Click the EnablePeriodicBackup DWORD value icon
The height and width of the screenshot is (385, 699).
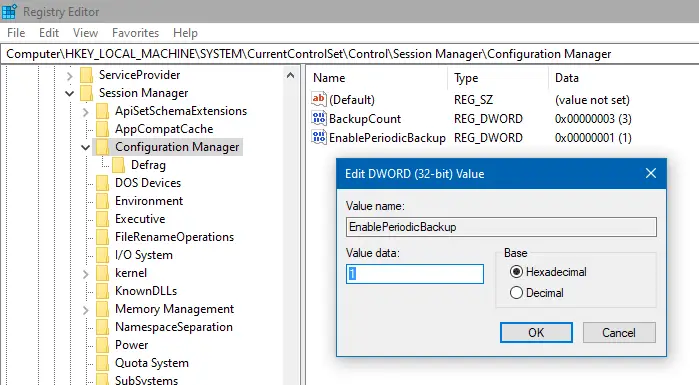coord(319,137)
